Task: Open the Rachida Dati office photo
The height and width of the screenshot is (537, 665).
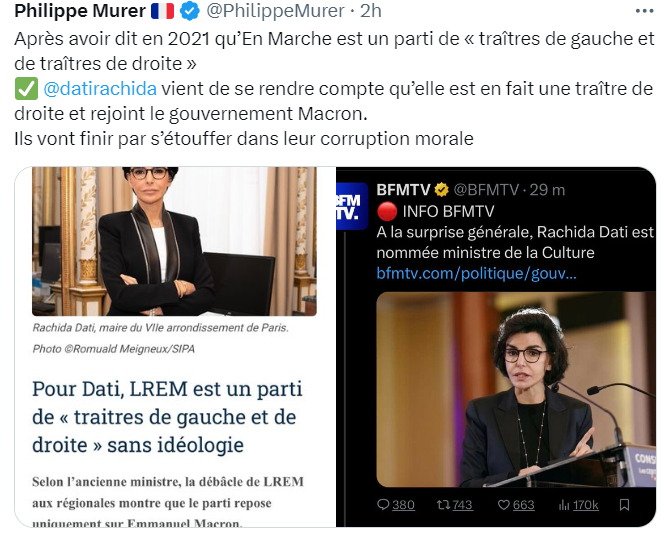Action: click(174, 241)
